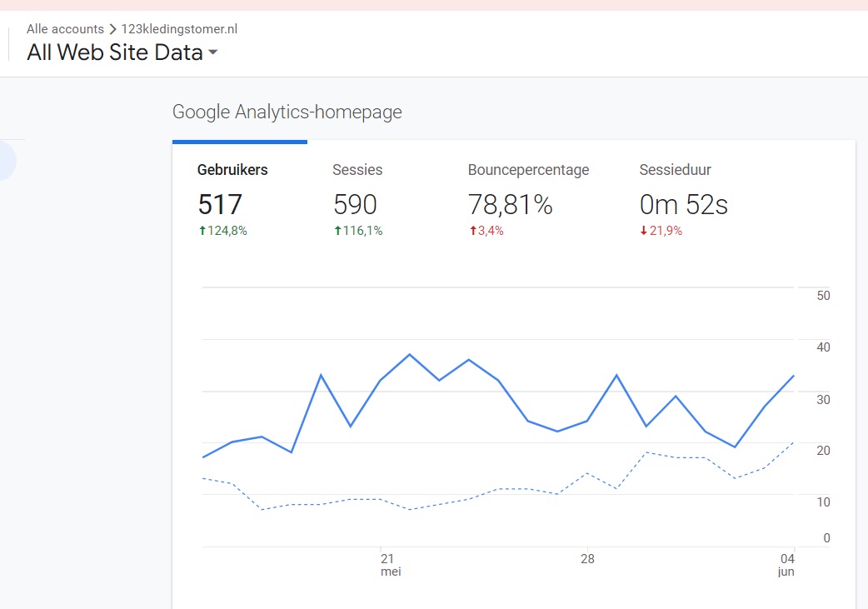Click the 30 y-axis label

pos(823,399)
